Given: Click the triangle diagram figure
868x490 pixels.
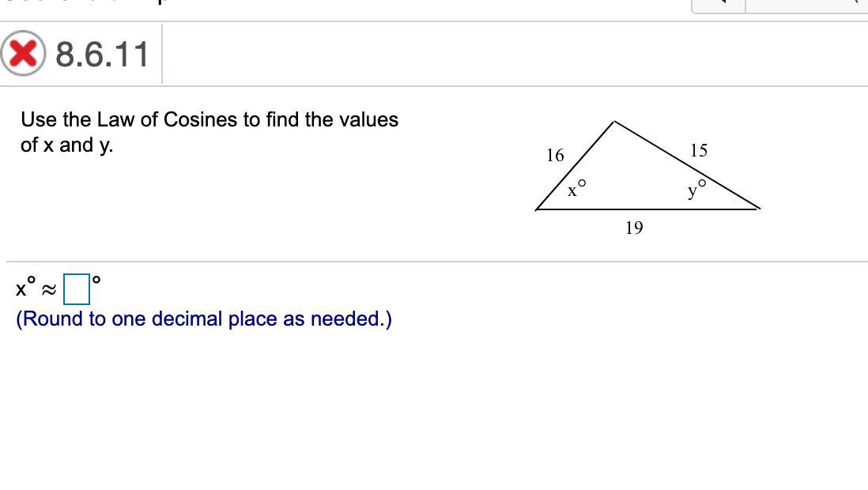Looking at the screenshot, I should pyautogui.click(x=647, y=177).
